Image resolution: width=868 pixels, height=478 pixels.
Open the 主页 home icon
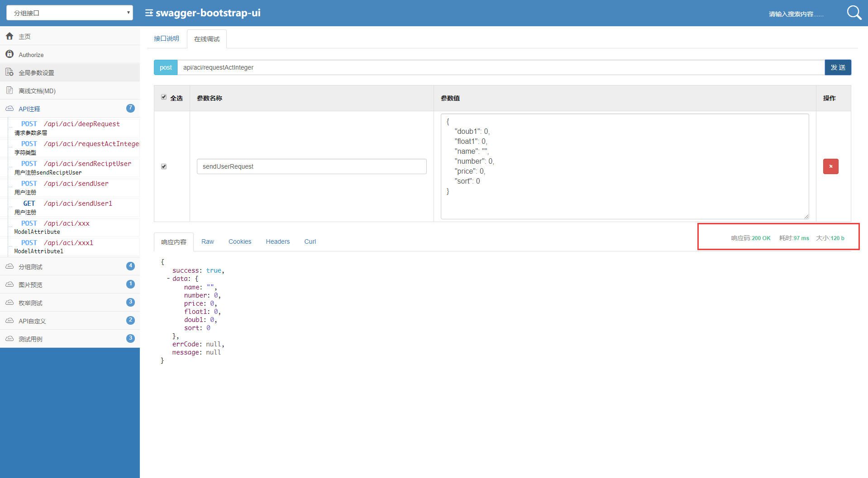(10, 36)
